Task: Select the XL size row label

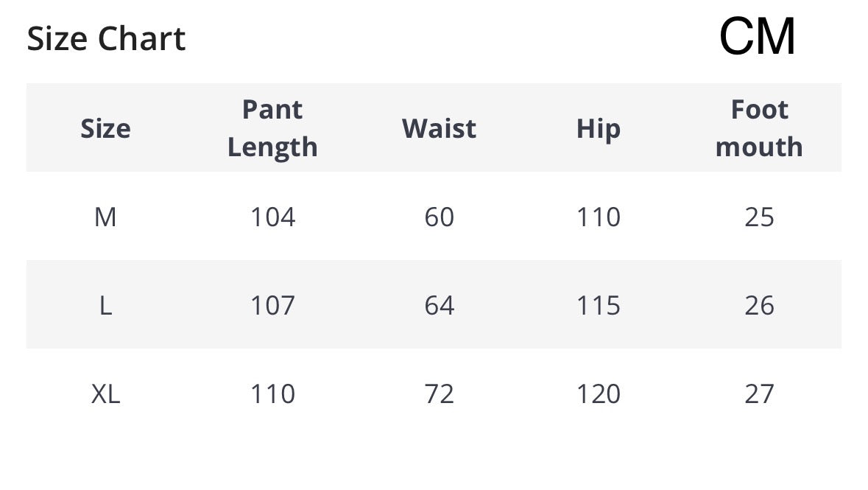Action: (105, 393)
